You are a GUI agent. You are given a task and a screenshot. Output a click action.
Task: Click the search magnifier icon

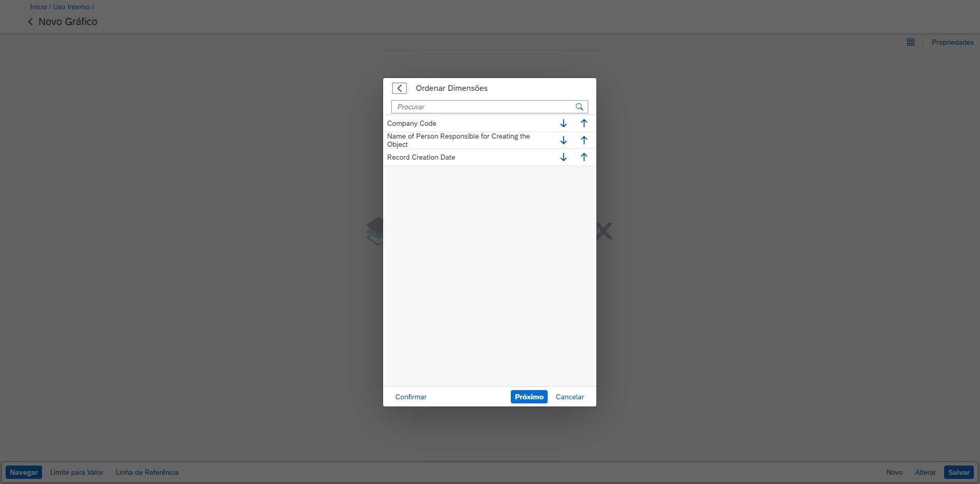click(x=579, y=107)
